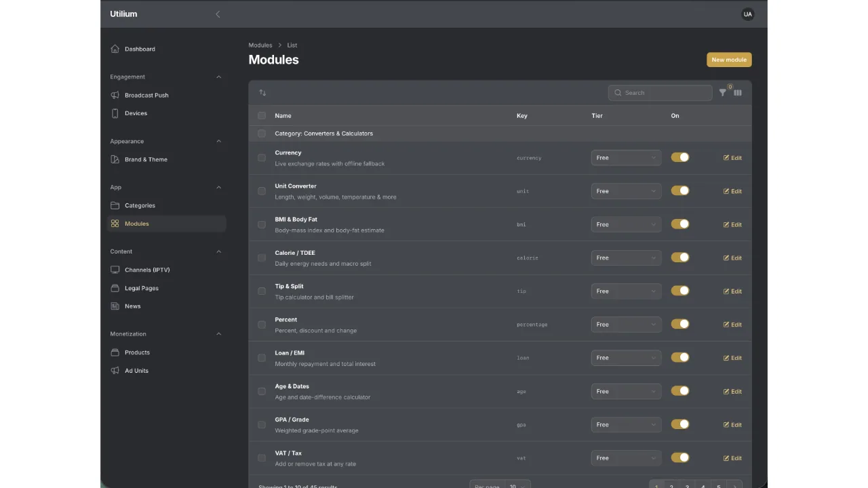Sort the table by Name column
Viewport: 868px width, 488px height.
[x=283, y=116]
